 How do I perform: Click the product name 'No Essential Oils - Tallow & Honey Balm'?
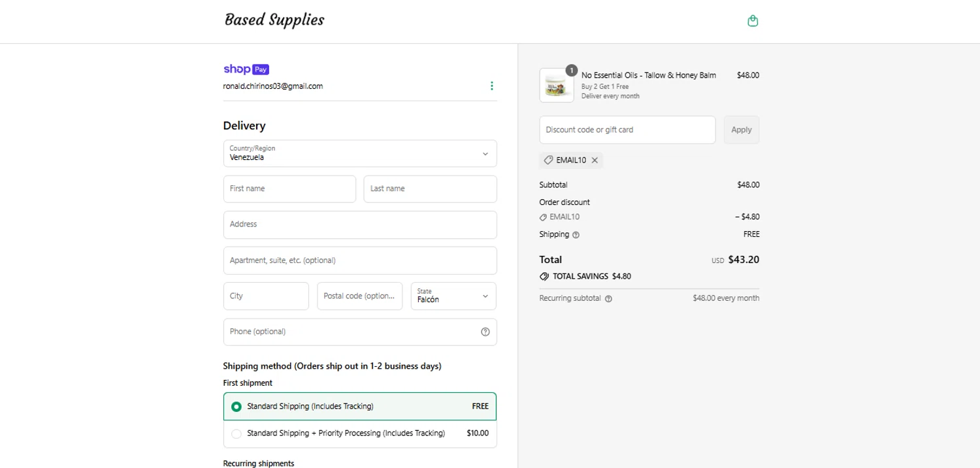(649, 75)
